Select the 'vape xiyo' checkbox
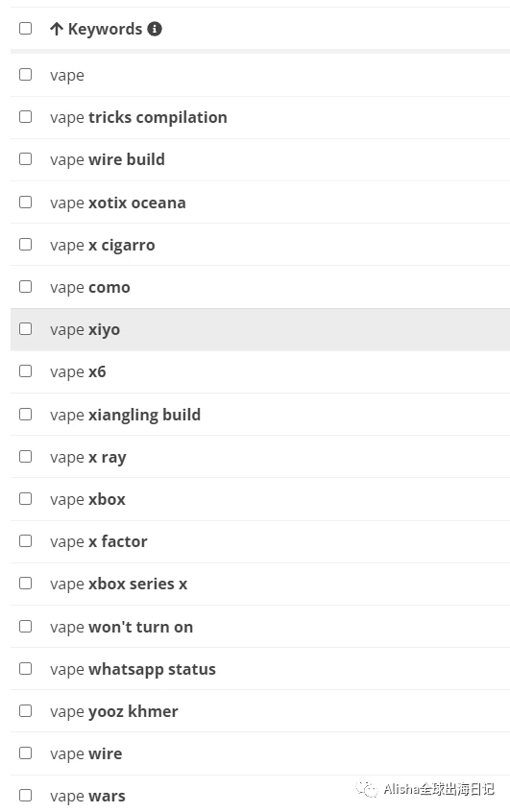This screenshot has width=510, height=812. coord(25,329)
